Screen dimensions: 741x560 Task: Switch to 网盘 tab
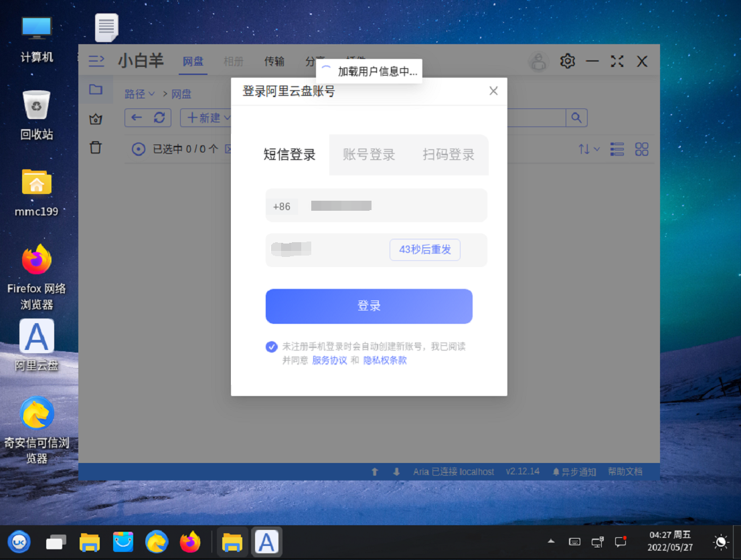point(193,62)
